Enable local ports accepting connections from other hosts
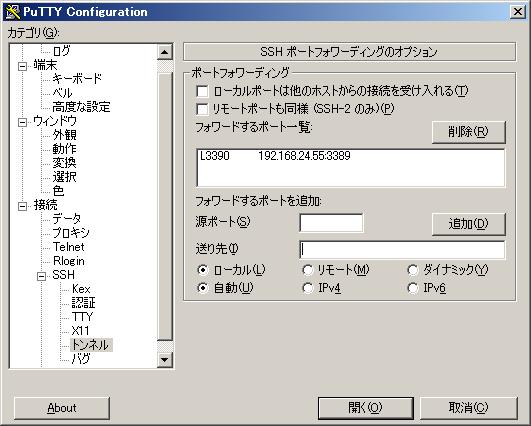 [x=202, y=91]
